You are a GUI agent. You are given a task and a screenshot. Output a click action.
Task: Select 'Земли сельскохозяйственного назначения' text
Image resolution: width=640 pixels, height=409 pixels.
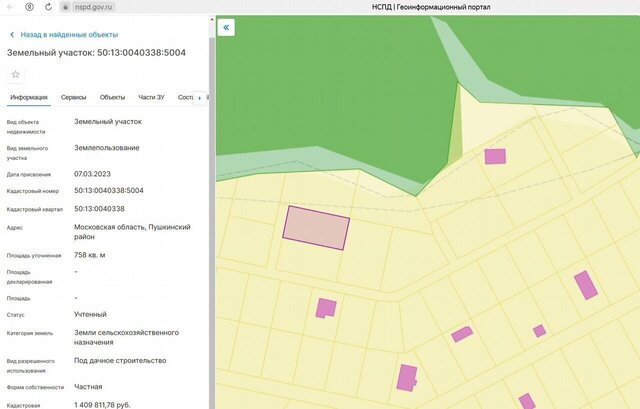[x=127, y=338]
